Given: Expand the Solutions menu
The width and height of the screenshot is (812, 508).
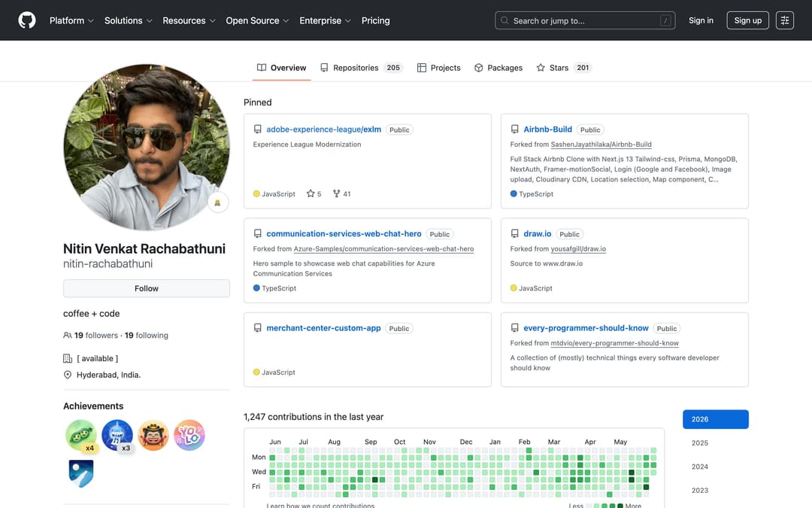Looking at the screenshot, I should [x=129, y=21].
